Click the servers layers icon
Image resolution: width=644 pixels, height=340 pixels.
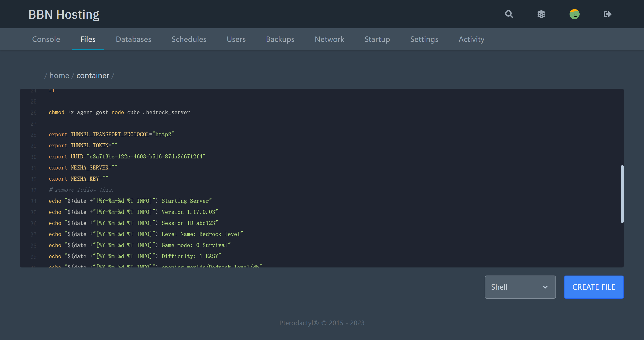pos(541,14)
